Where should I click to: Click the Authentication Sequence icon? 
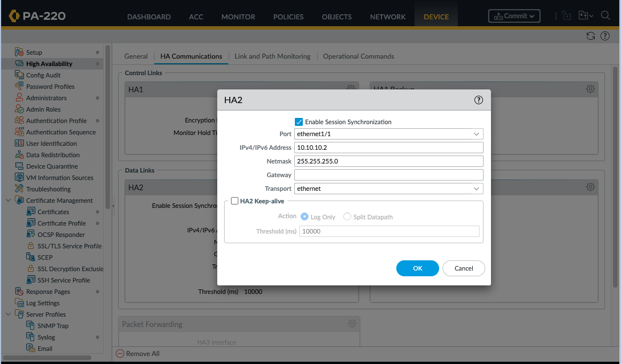click(19, 132)
